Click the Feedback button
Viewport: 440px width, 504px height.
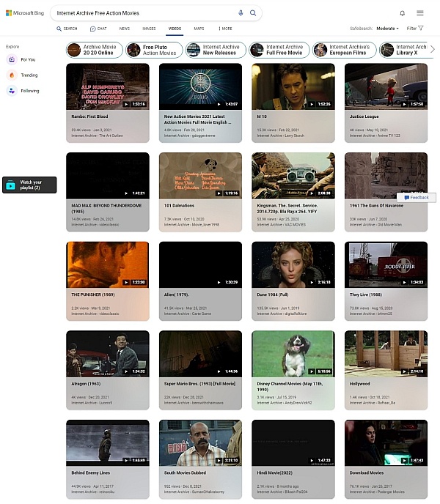417,197
